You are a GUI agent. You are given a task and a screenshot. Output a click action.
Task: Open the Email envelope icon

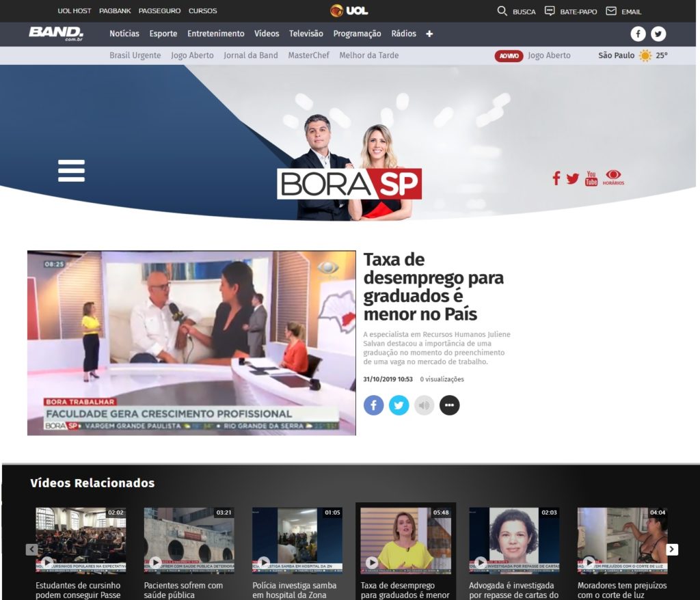click(x=610, y=11)
